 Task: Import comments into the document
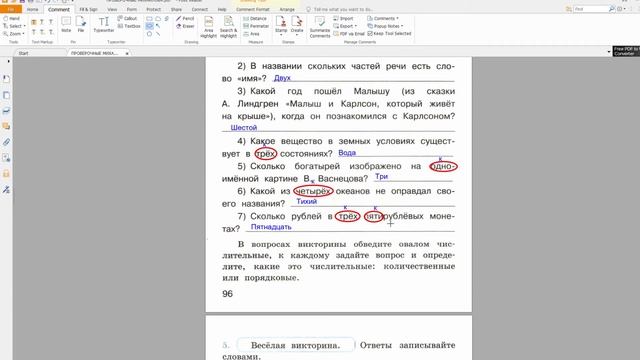tap(343, 18)
